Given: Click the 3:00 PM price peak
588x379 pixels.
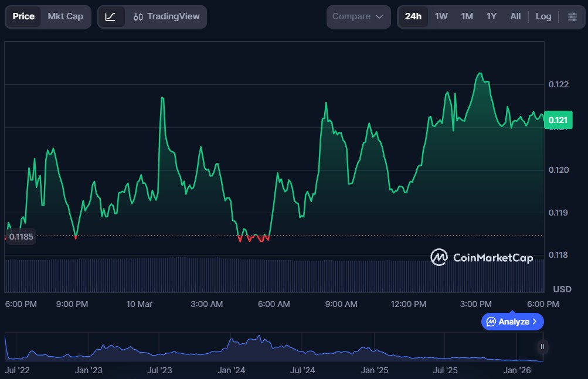Looking at the screenshot, I should 480,74.
